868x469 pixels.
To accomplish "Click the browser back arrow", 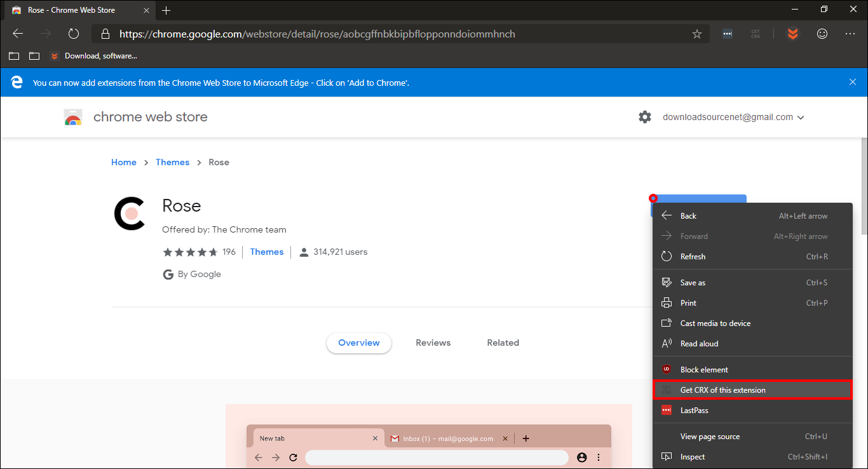I will tap(18, 34).
